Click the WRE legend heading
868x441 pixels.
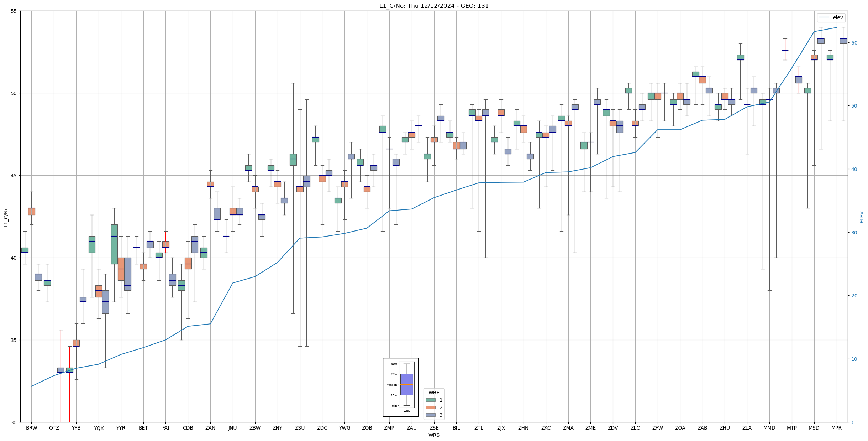click(x=434, y=393)
